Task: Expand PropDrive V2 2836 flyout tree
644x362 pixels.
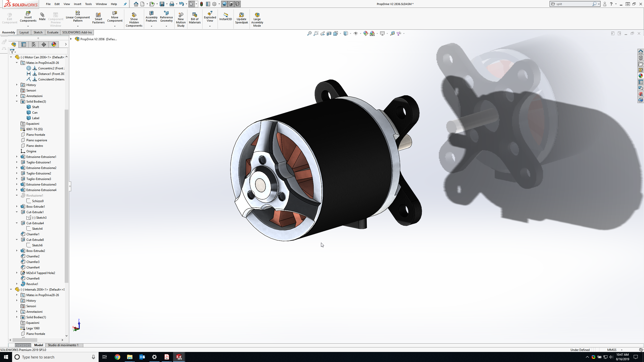Action: 71,39
